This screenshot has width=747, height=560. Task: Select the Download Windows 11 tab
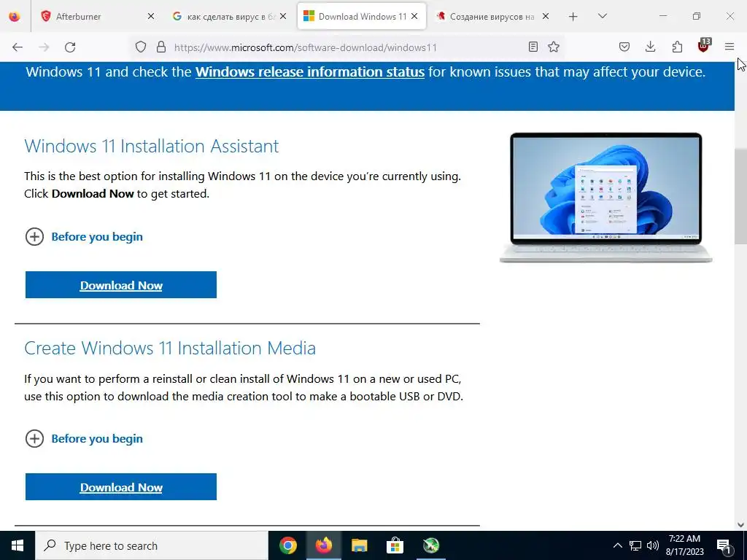[x=362, y=16]
